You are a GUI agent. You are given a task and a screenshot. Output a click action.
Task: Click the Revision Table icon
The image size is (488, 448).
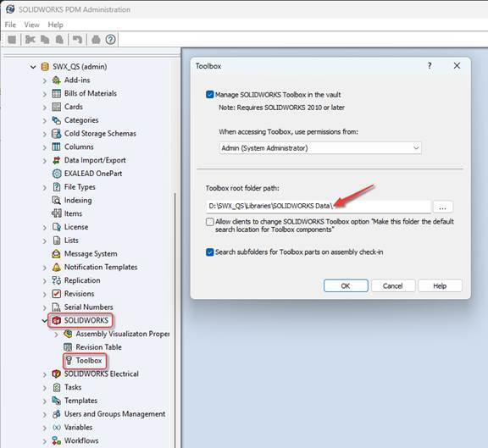68,347
